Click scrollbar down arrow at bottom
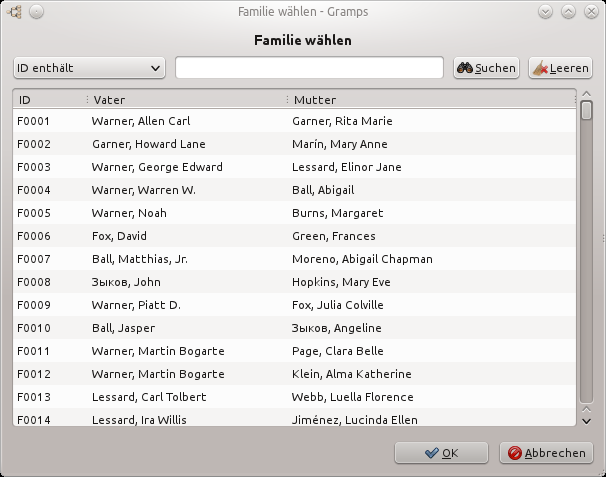This screenshot has height=477, width=606. [586, 421]
